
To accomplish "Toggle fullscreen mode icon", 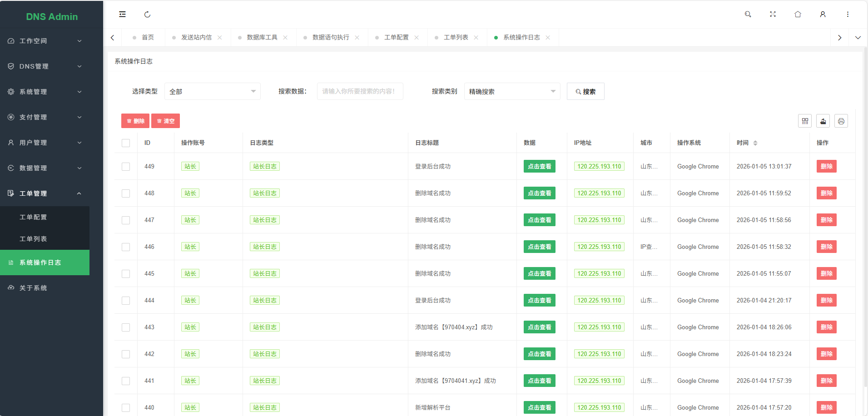I will point(773,15).
